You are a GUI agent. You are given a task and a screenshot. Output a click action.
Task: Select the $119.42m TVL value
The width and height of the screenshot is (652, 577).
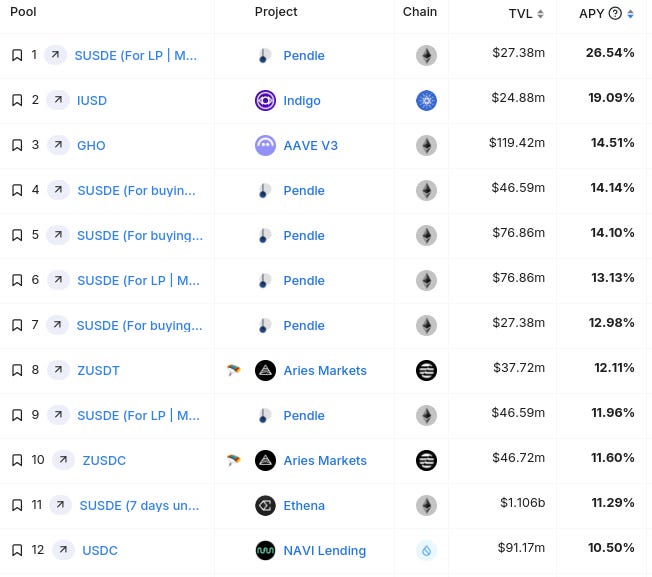pyautogui.click(x=516, y=143)
